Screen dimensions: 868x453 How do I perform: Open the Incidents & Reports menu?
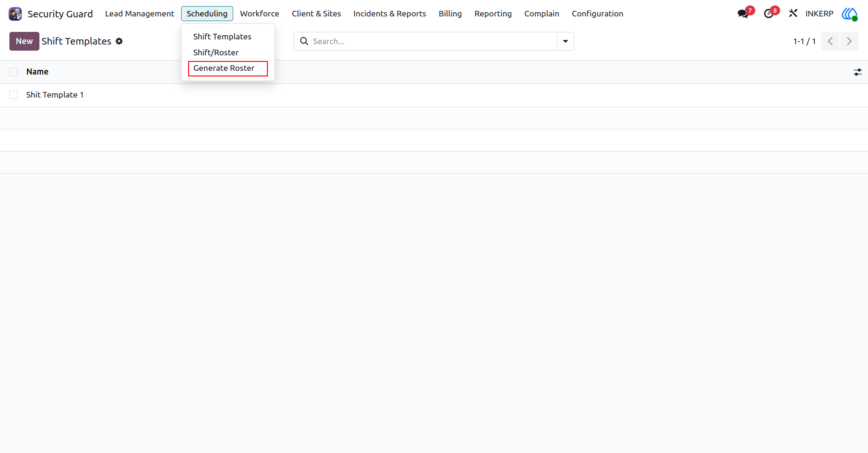pos(390,14)
